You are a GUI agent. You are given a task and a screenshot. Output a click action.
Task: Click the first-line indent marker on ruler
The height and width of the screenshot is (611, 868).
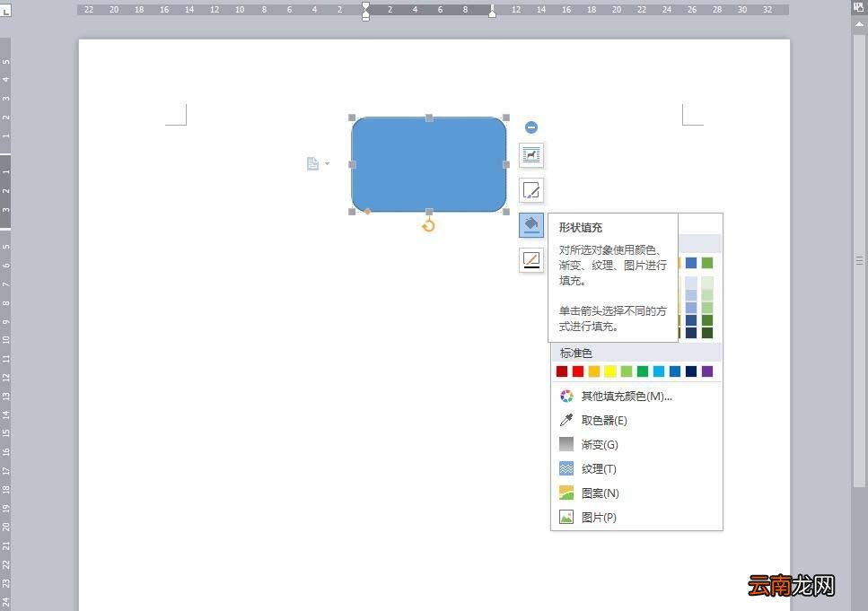tap(365, 6)
